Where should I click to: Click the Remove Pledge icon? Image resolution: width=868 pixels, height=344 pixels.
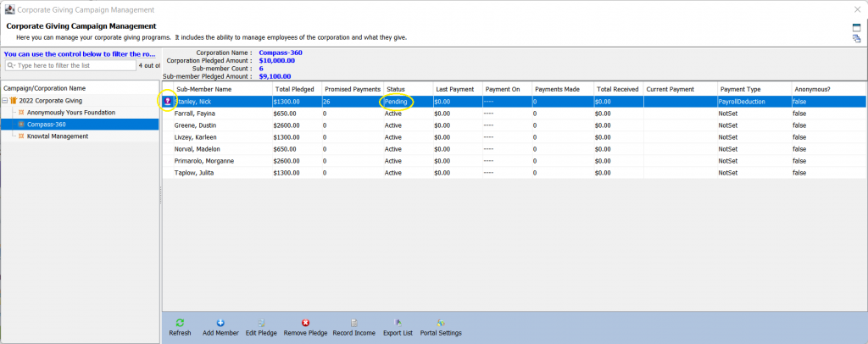(x=305, y=323)
